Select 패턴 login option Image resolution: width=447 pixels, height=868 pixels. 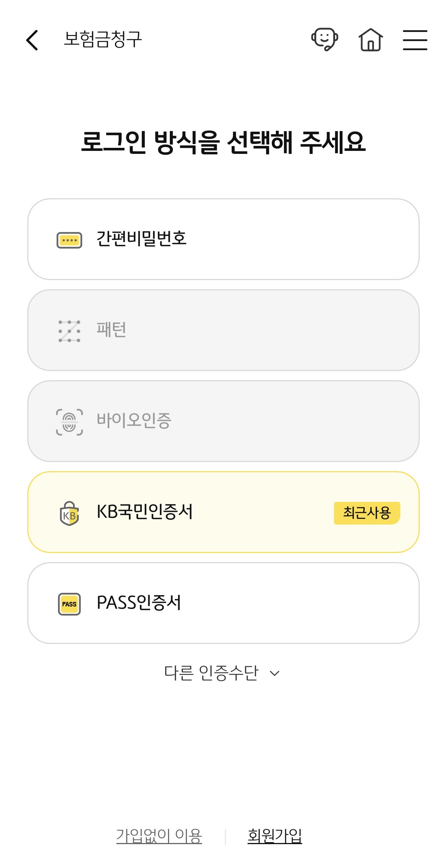pos(223,330)
